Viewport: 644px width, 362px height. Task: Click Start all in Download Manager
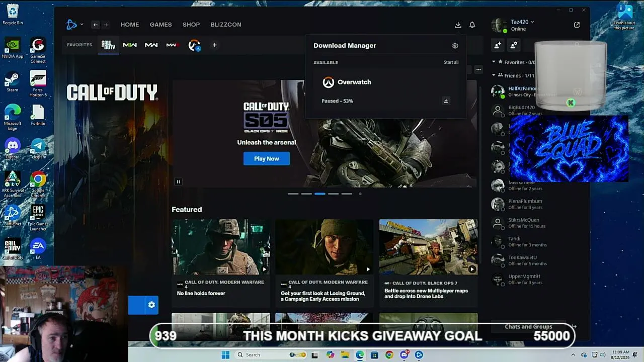click(x=451, y=62)
